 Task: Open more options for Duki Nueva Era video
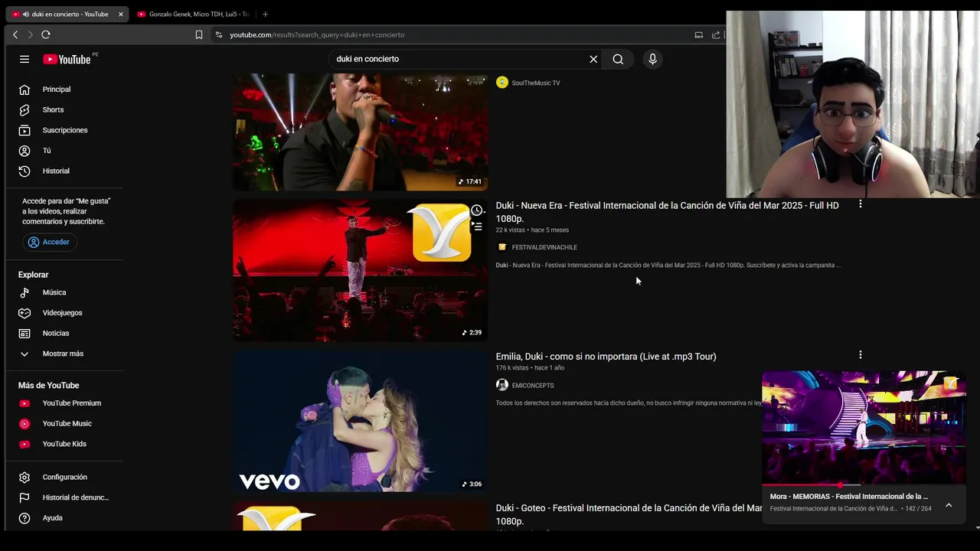pyautogui.click(x=860, y=204)
